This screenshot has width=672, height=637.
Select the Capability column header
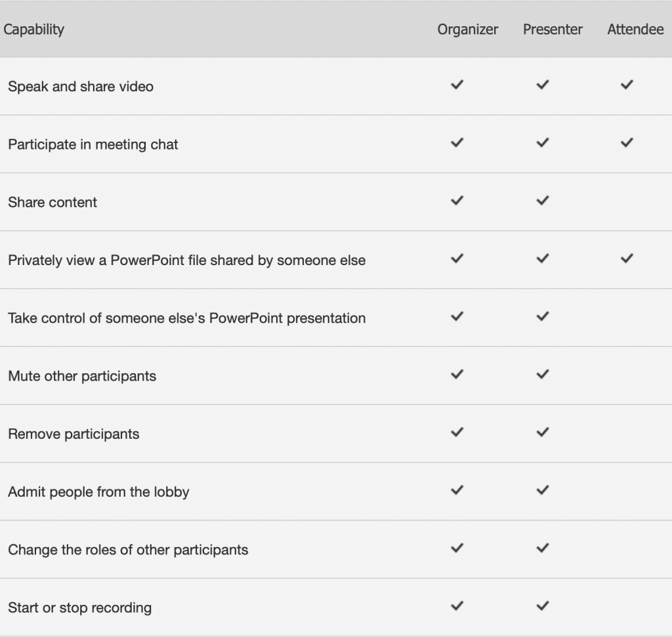[x=34, y=30]
